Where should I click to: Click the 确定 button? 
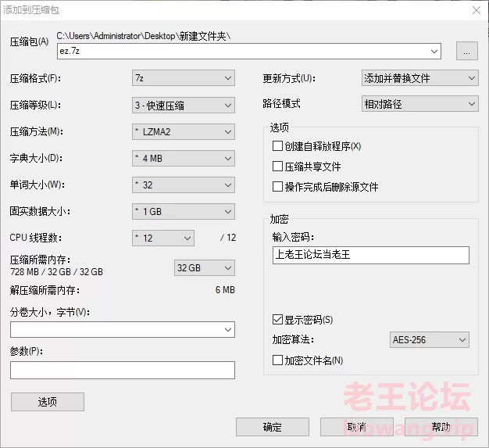273,427
